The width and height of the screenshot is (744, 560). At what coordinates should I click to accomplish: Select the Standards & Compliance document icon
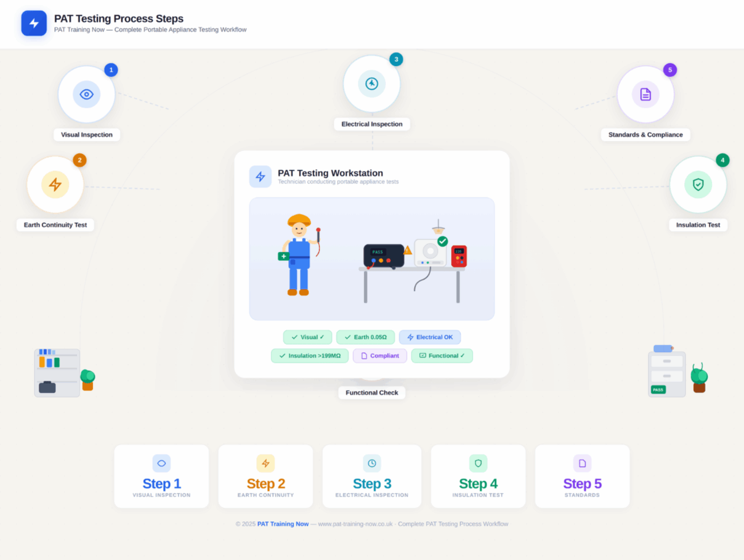pos(645,94)
